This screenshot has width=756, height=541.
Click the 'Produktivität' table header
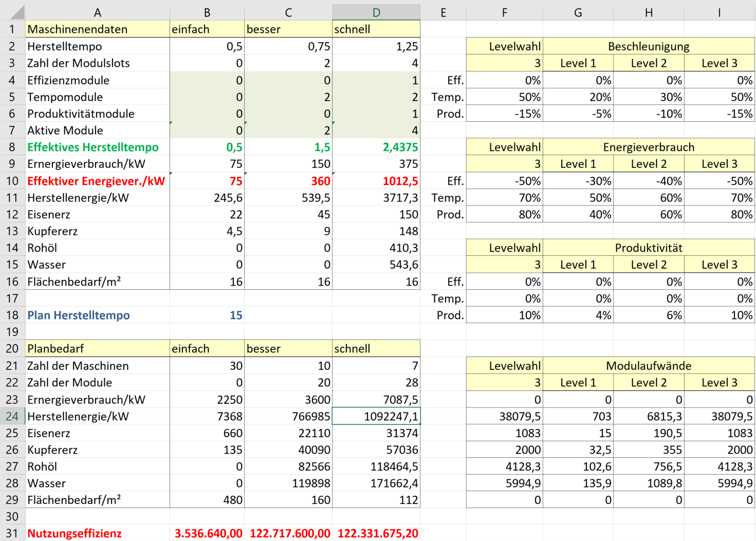649,248
